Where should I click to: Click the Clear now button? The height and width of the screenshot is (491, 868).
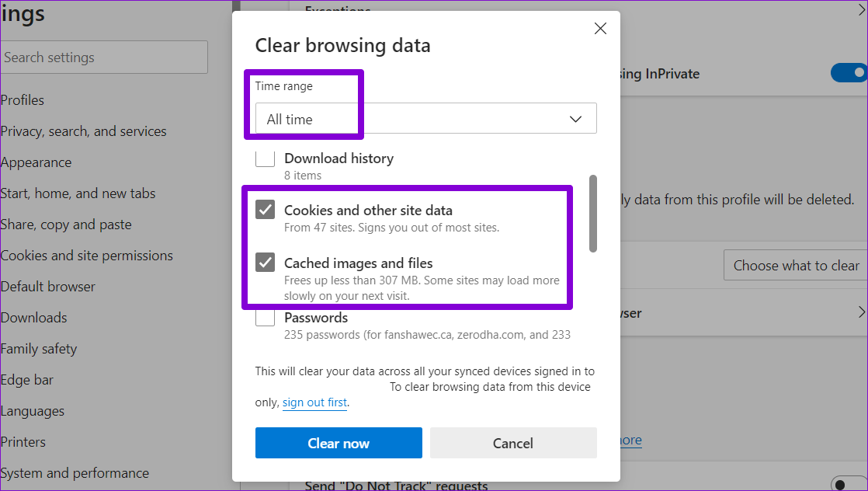point(339,443)
